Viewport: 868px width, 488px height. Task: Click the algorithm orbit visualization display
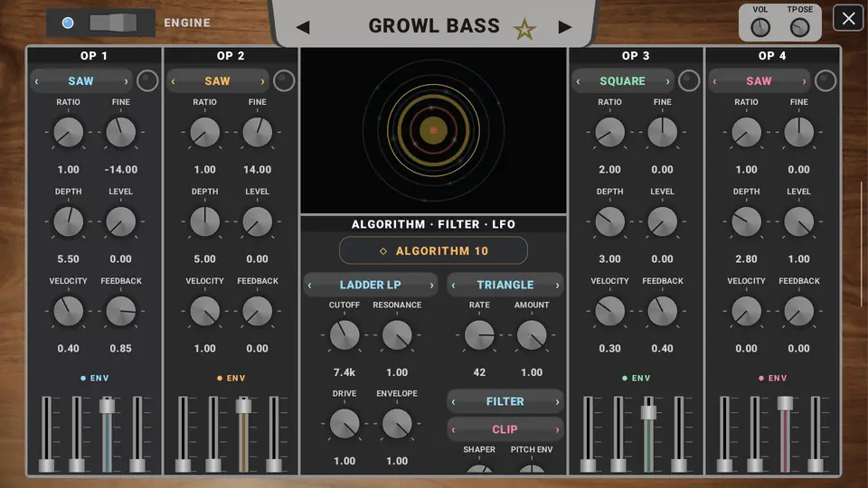tap(433, 130)
